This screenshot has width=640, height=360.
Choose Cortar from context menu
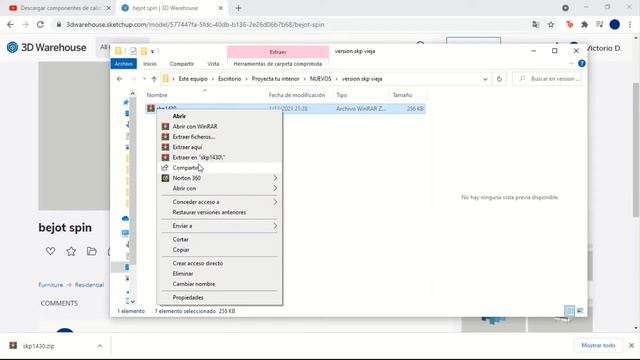[x=180, y=240]
